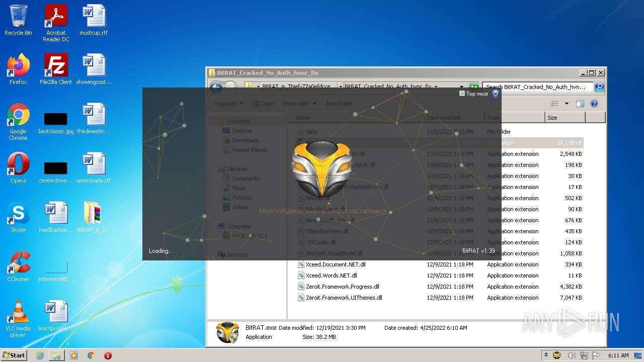Select Zeroit.Framework.Progress.dll file
Viewport: 644px width, 362px height.
[x=343, y=287]
